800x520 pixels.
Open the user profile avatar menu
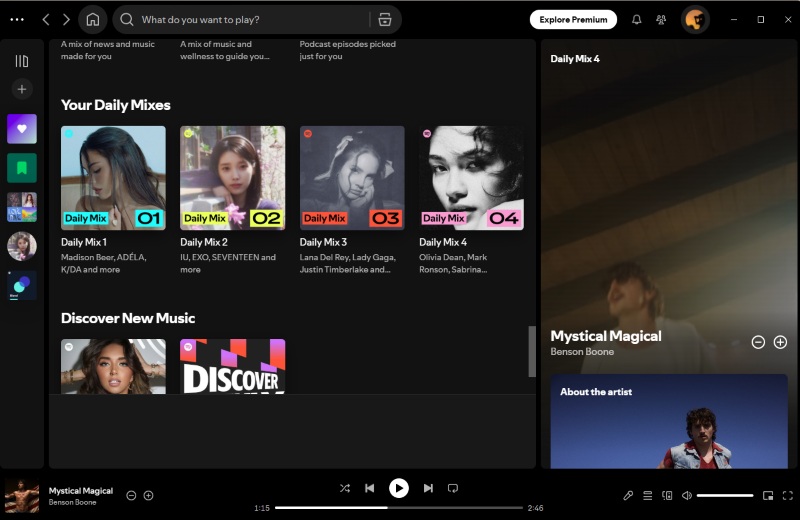point(695,19)
